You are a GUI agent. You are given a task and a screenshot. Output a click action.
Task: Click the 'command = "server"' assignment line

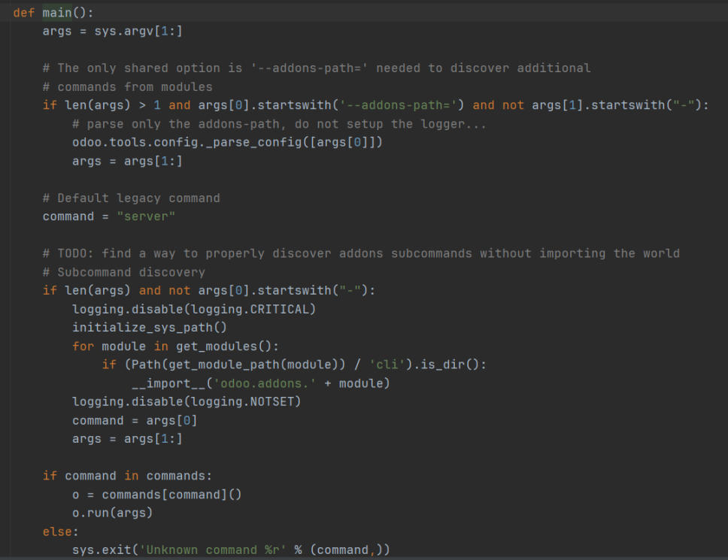click(x=108, y=216)
